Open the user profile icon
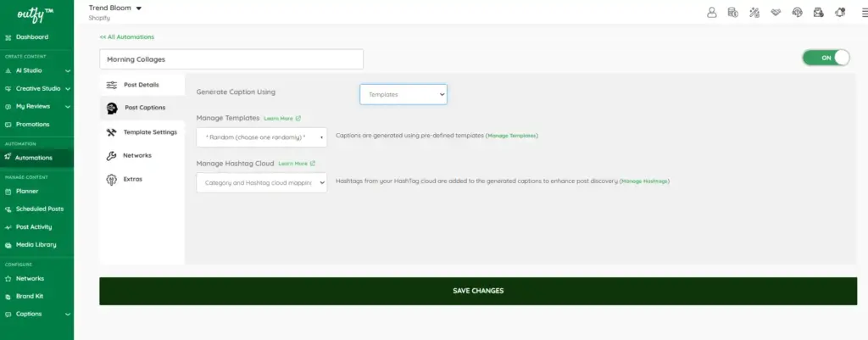Image resolution: width=868 pixels, height=340 pixels. click(712, 12)
